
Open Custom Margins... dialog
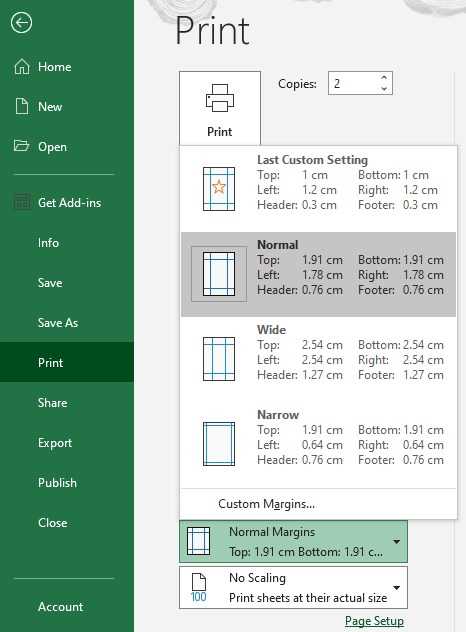click(x=266, y=504)
